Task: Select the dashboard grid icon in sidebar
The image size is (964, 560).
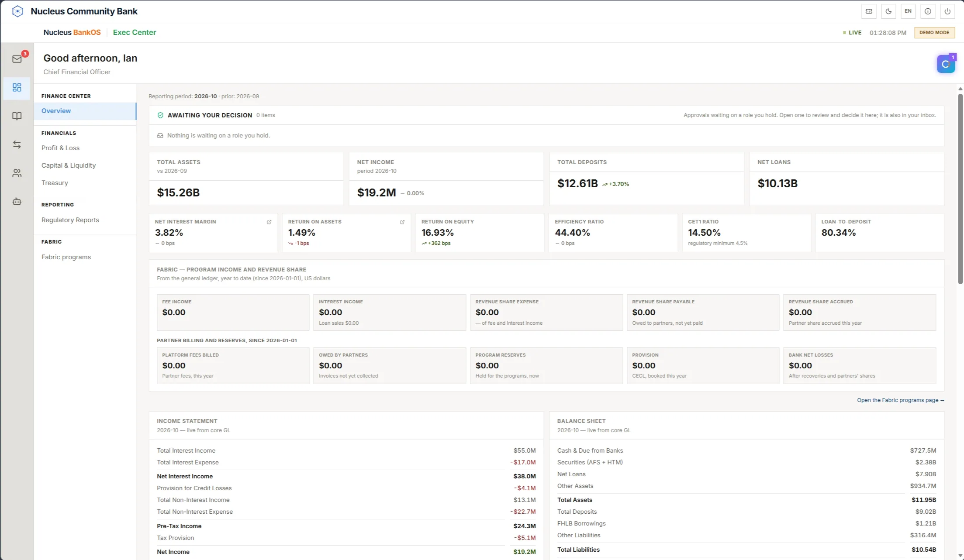Action: pos(17,88)
